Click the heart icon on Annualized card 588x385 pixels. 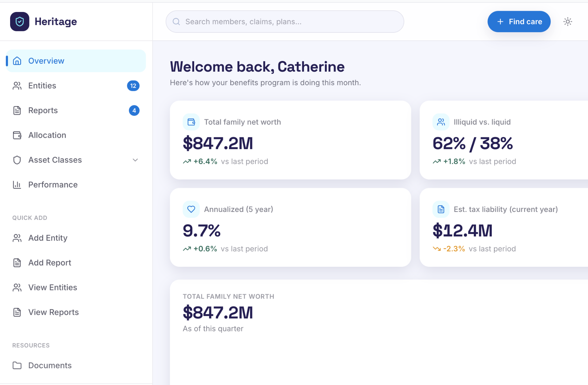(191, 209)
